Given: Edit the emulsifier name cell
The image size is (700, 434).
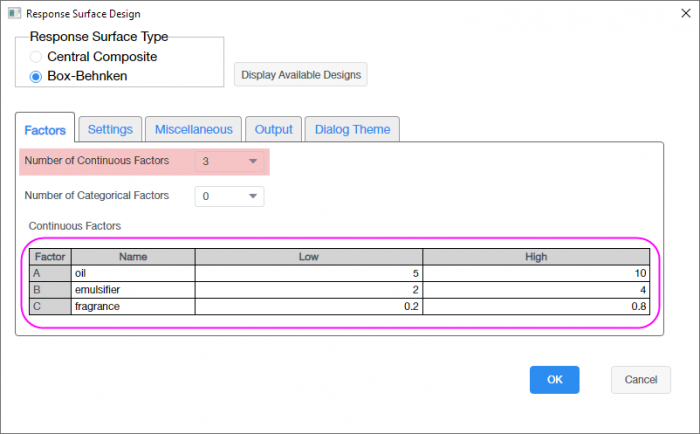Looking at the screenshot, I should click(x=132, y=290).
